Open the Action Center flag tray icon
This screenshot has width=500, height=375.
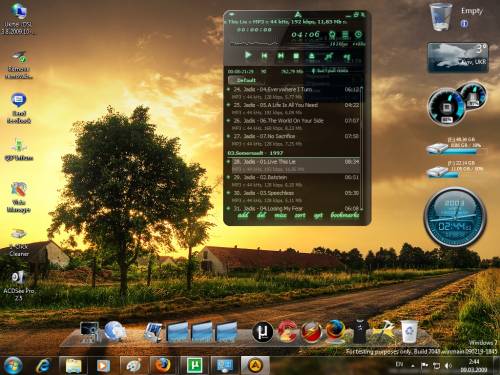coord(424,366)
